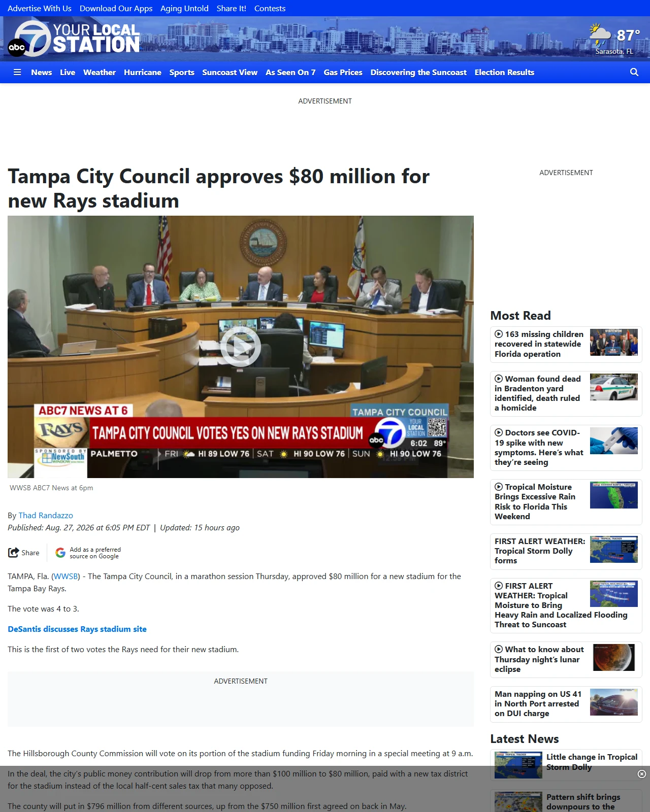Click the US 41 DUI story thumbnail
This screenshot has height=812, width=650.
614,702
